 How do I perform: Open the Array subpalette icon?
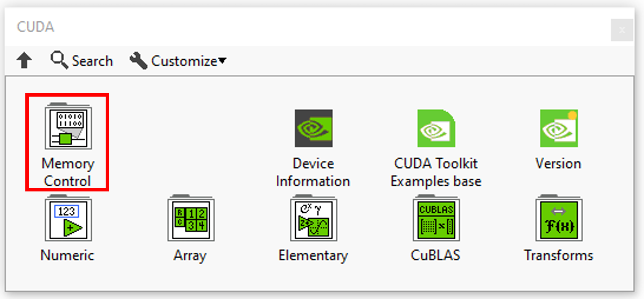pyautogui.click(x=191, y=220)
